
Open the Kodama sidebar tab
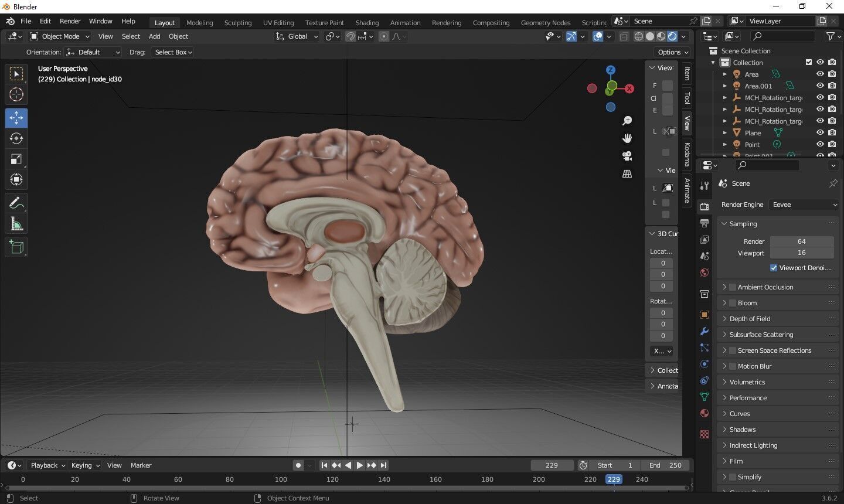point(687,154)
